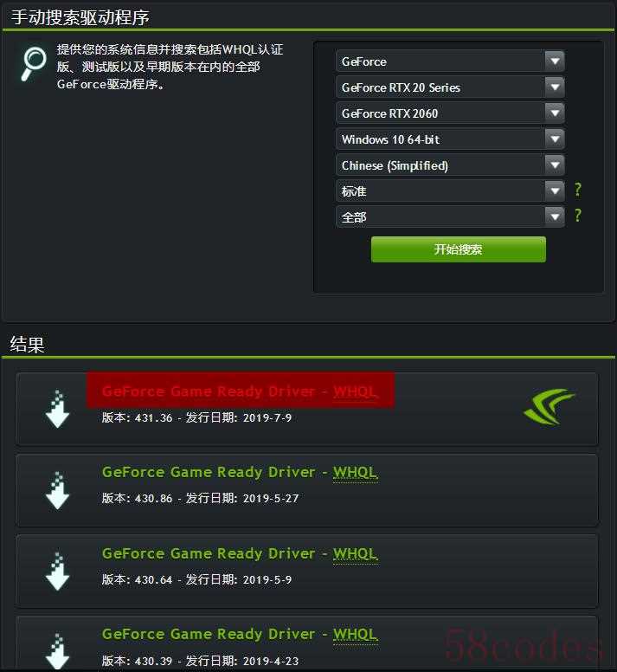Click the green 开始搜索 button
This screenshot has height=672, width=617.
pyautogui.click(x=459, y=249)
